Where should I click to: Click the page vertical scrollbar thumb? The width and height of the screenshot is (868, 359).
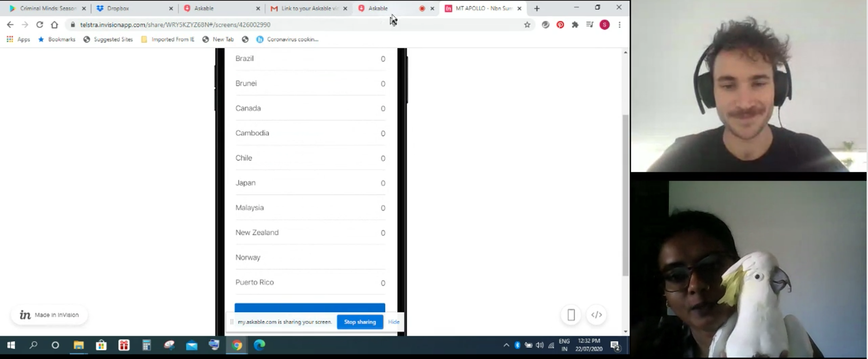point(626,194)
